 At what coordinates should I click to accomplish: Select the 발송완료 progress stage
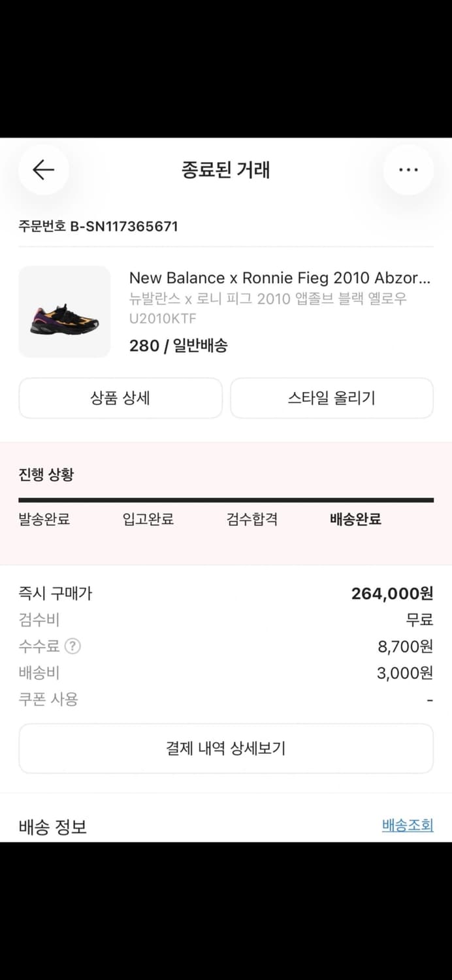pyautogui.click(x=44, y=519)
